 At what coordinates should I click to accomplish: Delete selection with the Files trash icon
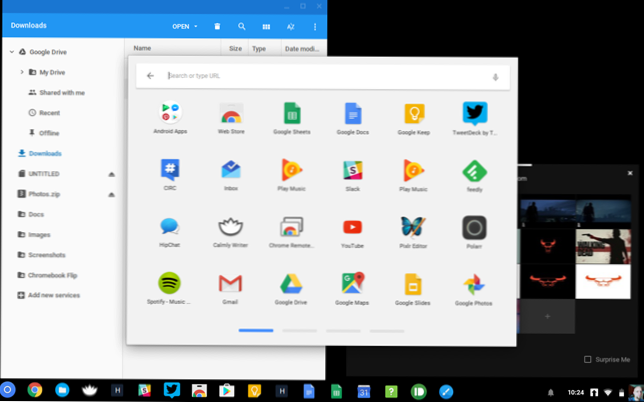tap(217, 26)
